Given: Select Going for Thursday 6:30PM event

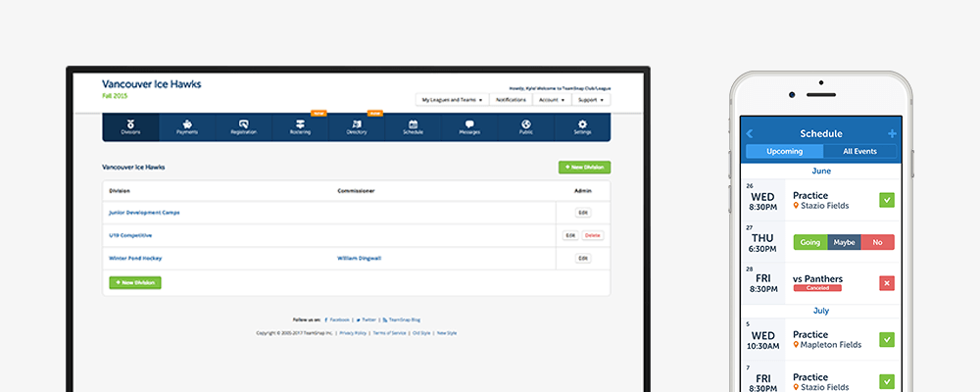Looking at the screenshot, I should coord(810,243).
